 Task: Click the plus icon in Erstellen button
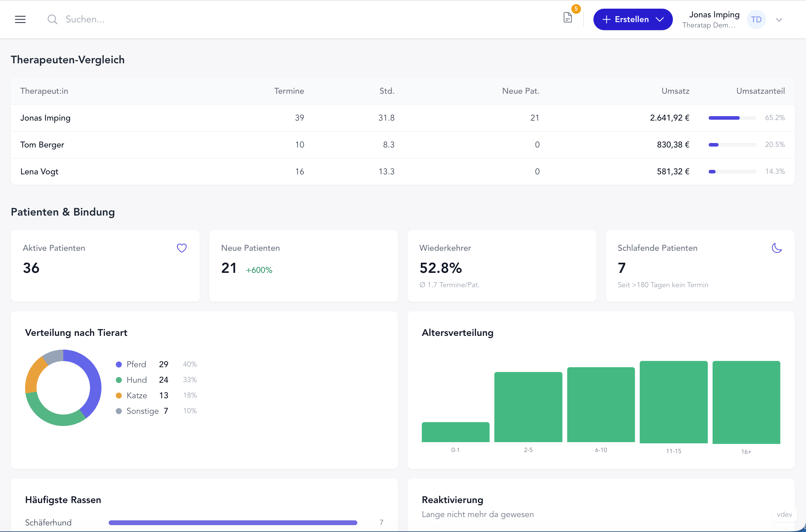coord(607,19)
